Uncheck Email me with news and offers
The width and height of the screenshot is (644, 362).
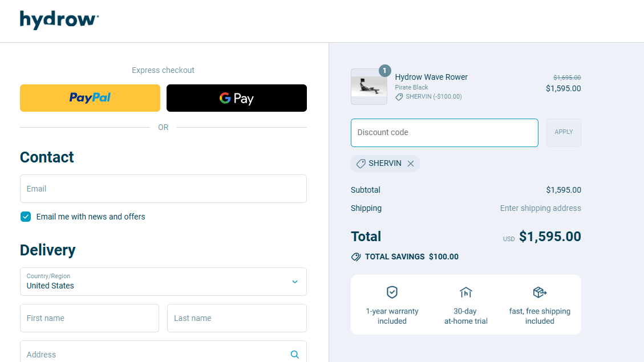point(26,217)
